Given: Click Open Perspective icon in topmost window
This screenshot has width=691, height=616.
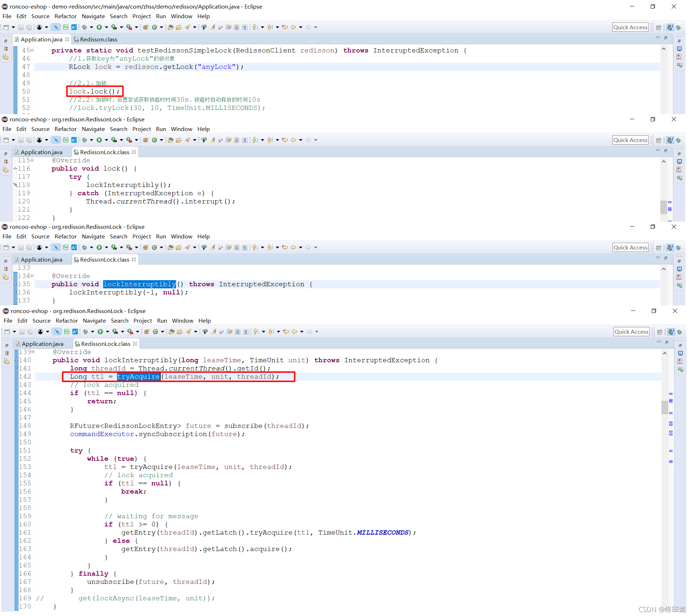Looking at the screenshot, I should 659,27.
